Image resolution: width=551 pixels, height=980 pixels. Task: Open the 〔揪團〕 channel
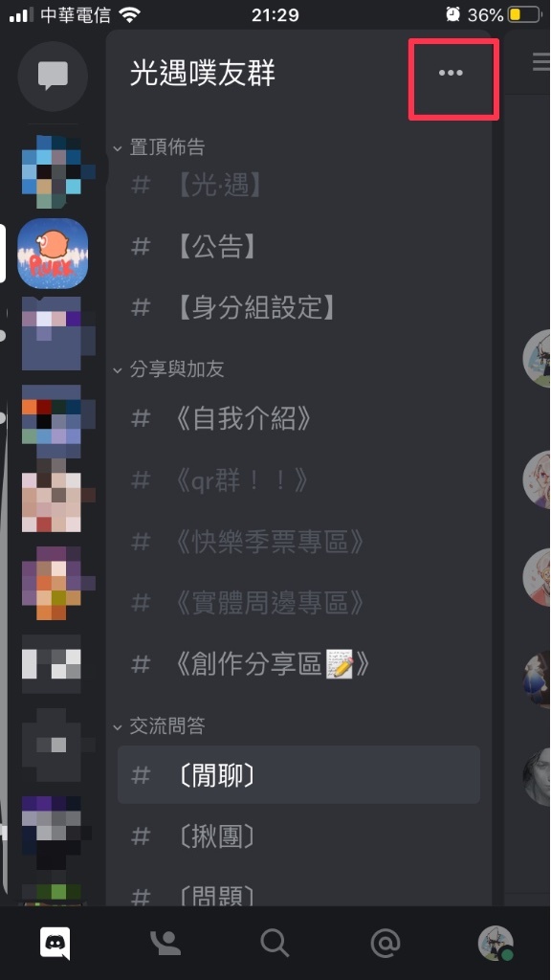298,836
